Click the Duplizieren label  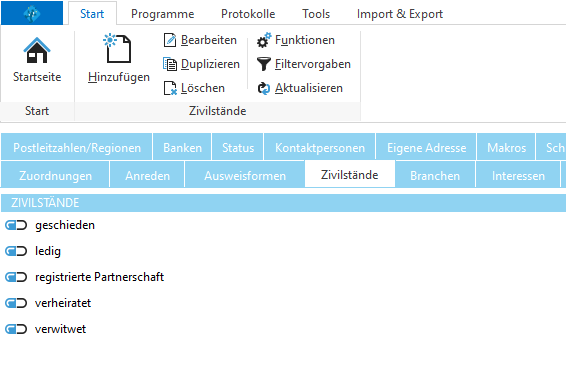210,64
